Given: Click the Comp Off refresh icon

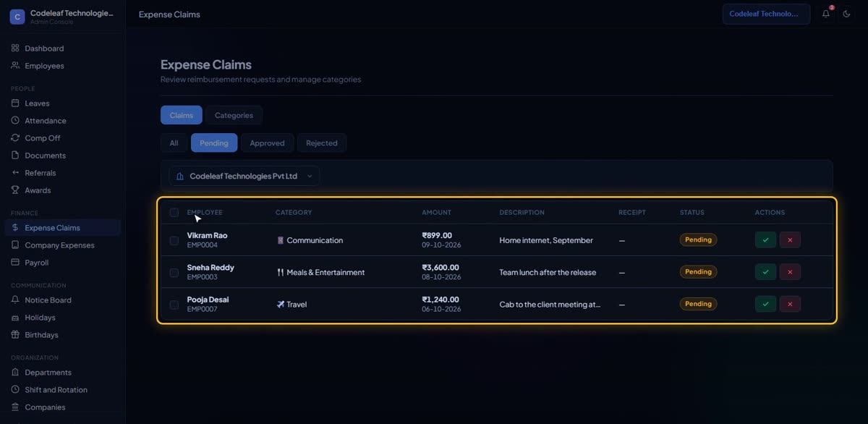Looking at the screenshot, I should (x=15, y=138).
